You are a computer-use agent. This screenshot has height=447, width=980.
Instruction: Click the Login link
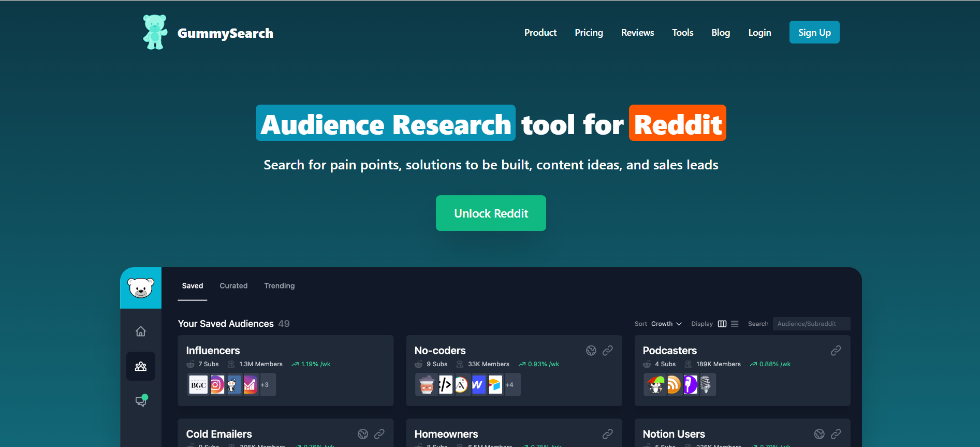759,33
